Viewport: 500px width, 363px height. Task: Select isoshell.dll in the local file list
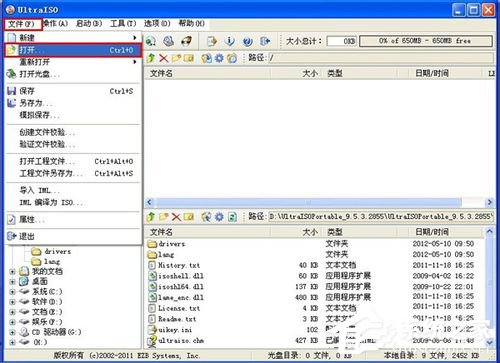[x=176, y=276]
